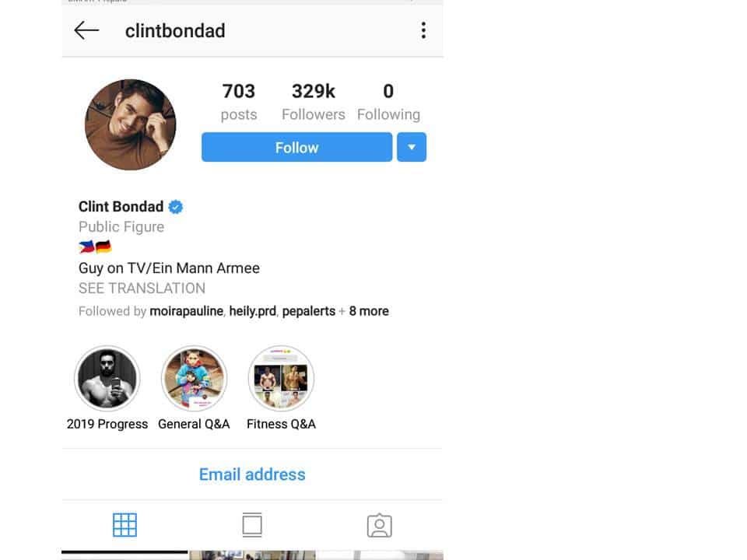View the 329k Followers list
The width and height of the screenshot is (747, 560).
[x=313, y=102]
